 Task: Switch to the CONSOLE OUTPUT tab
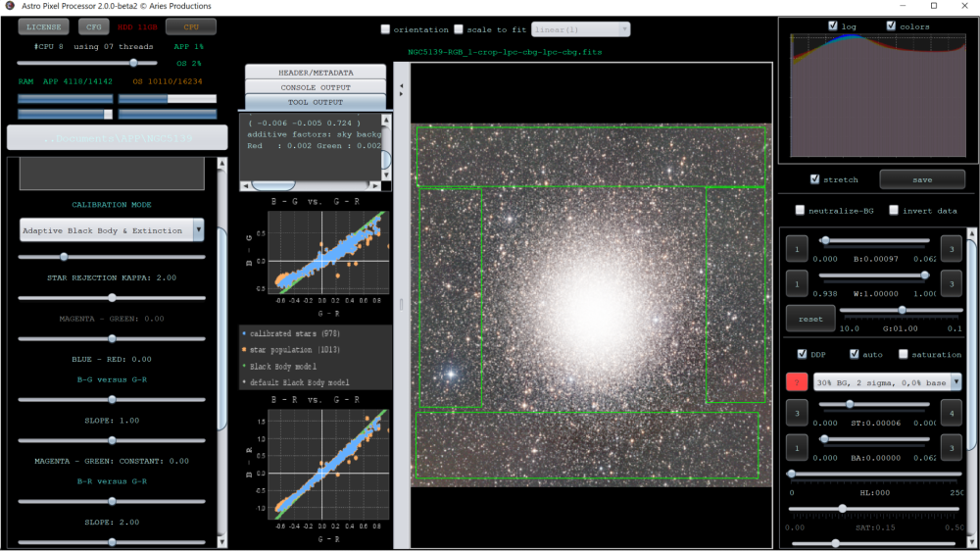coord(315,87)
